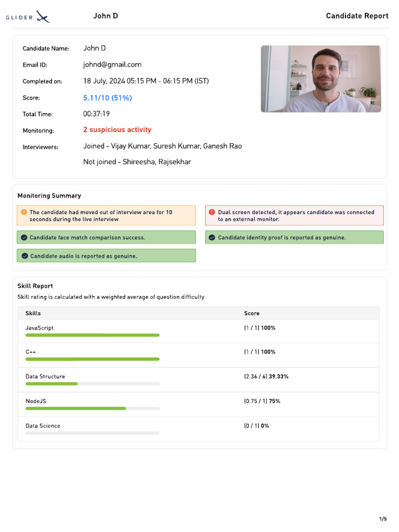Click the skill rating weighted average note
Image resolution: width=399 pixels, height=532 pixels.
111,297
